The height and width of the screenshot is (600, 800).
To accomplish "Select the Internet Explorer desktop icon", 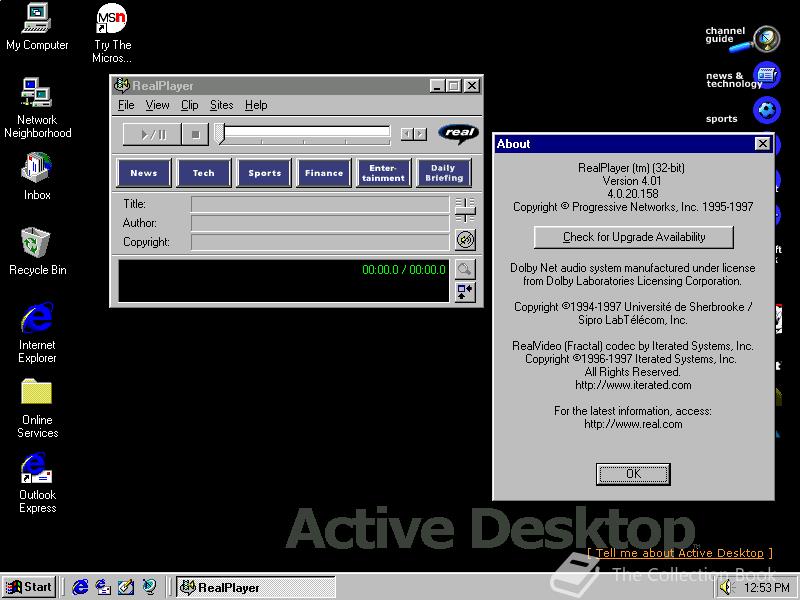I will (x=37, y=333).
